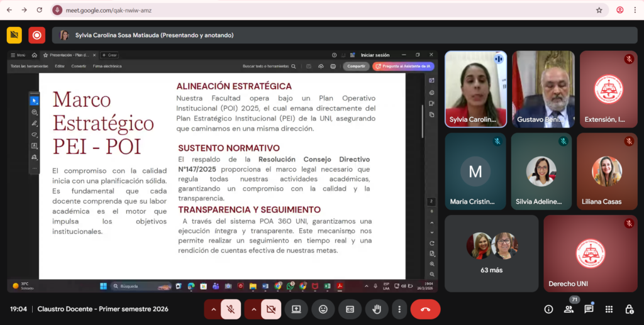This screenshot has height=325, width=644.
Task: Toggle closed captions button
Action: (x=350, y=309)
